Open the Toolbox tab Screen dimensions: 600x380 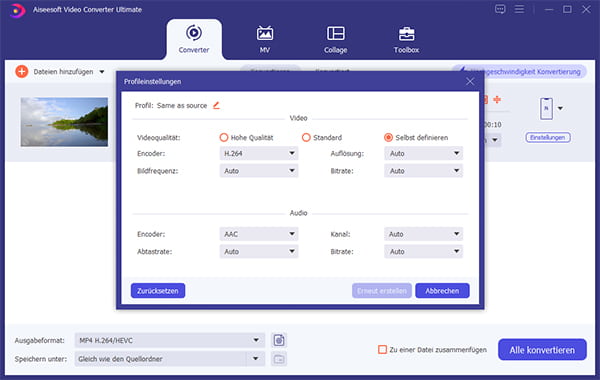coord(406,39)
